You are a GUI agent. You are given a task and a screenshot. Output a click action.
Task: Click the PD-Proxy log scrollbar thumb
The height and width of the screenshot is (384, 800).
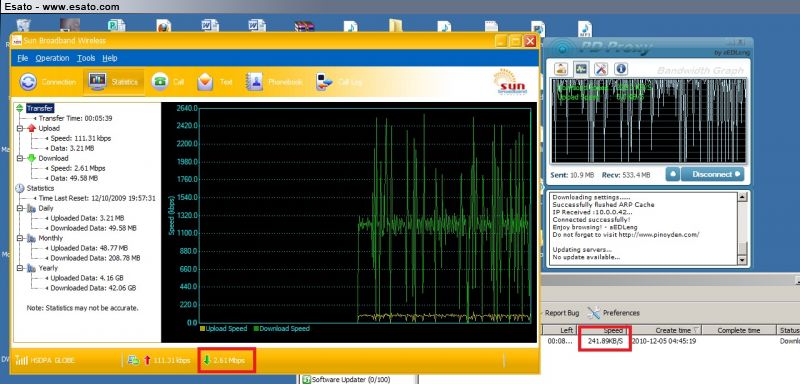(x=742, y=248)
